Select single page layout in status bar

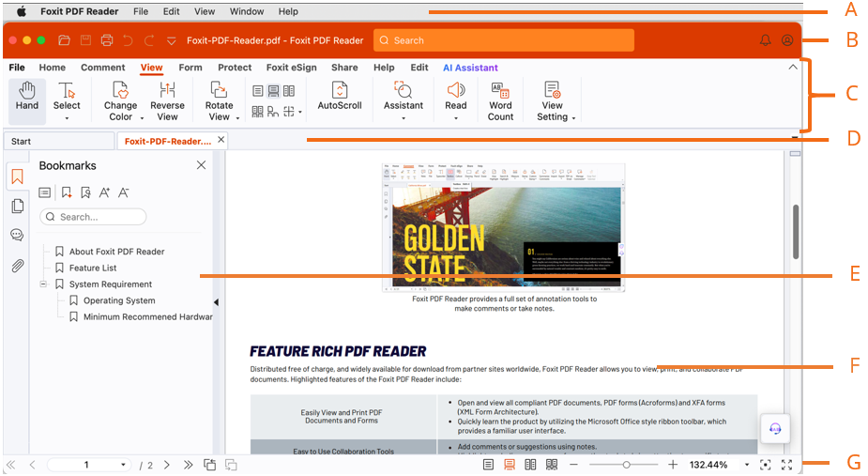pos(488,465)
